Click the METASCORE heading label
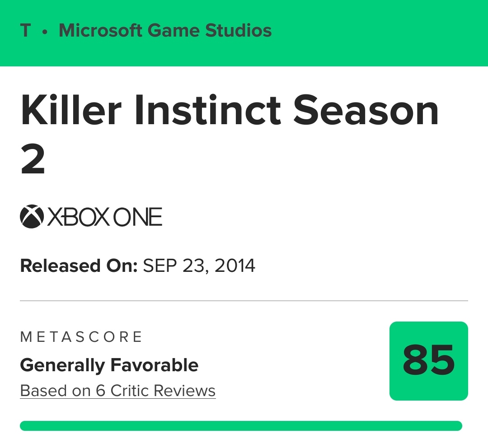This screenshot has width=488, height=448. pyautogui.click(x=81, y=337)
